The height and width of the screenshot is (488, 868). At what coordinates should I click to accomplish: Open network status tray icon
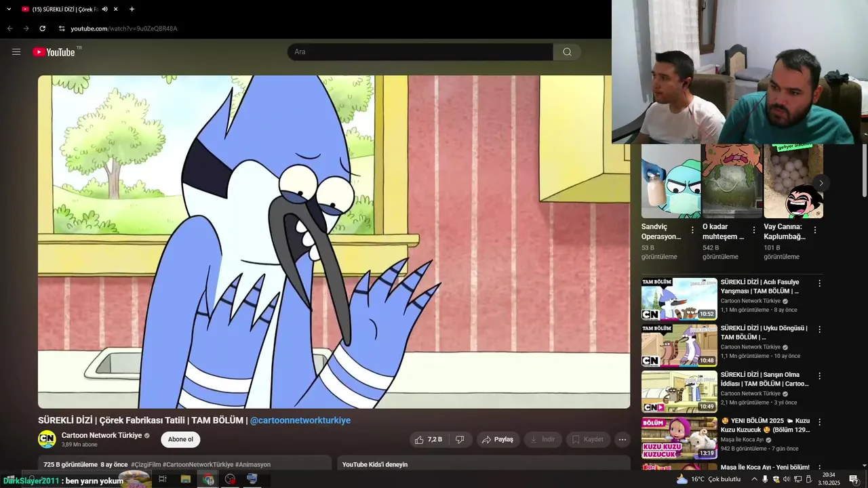pyautogui.click(x=797, y=479)
